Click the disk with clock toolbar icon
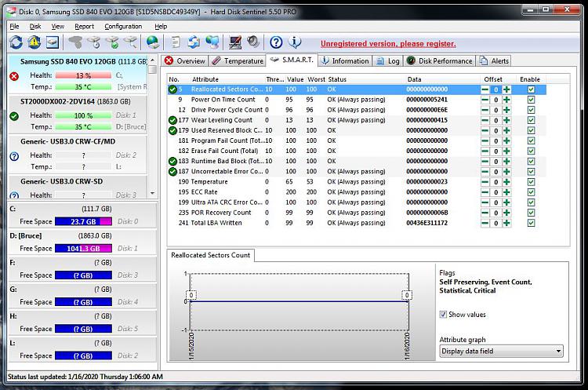Image resolution: width=588 pixels, height=390 pixels. pyautogui.click(x=94, y=42)
